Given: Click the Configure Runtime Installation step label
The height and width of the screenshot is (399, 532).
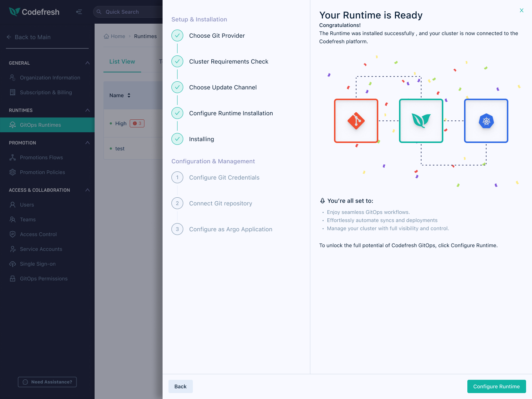Looking at the screenshot, I should coord(231,113).
